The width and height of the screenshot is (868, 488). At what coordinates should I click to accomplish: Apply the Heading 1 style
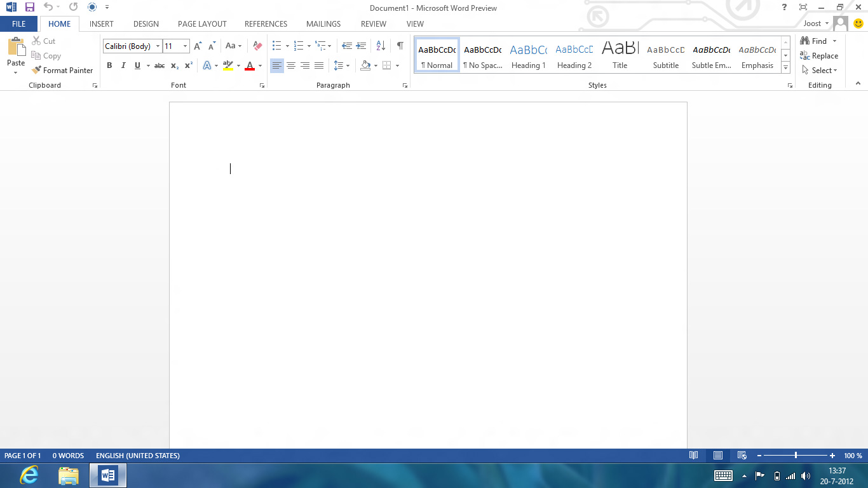529,56
